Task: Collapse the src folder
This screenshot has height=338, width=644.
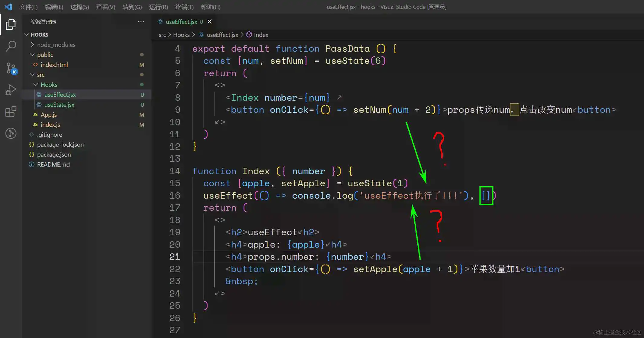Action: pos(32,75)
